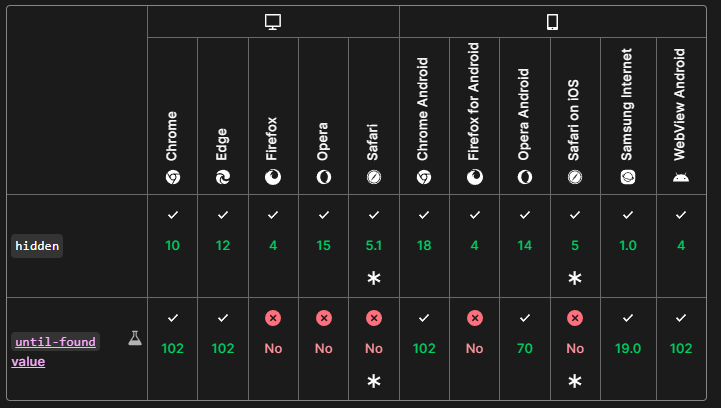721x408 pixels.
Task: Click the desktop Firefox logo icon
Action: tap(273, 177)
